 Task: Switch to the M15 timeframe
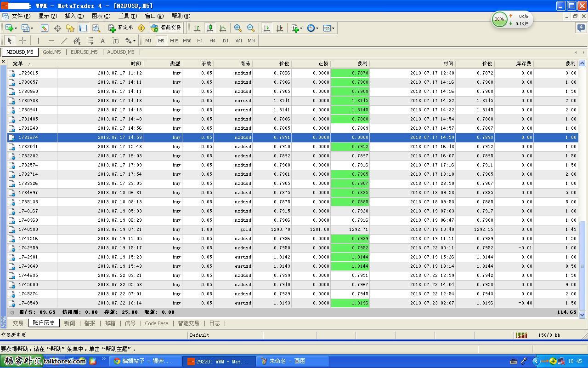click(174, 40)
